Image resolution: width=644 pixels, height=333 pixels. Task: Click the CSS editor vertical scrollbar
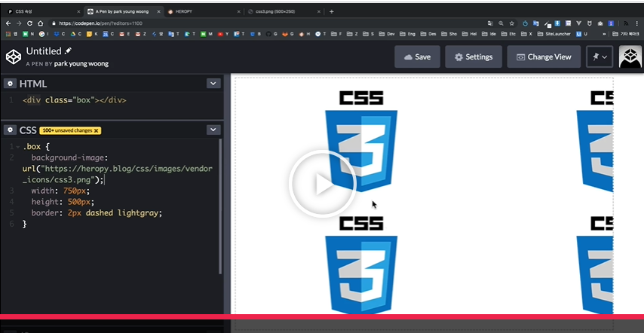(x=220, y=206)
